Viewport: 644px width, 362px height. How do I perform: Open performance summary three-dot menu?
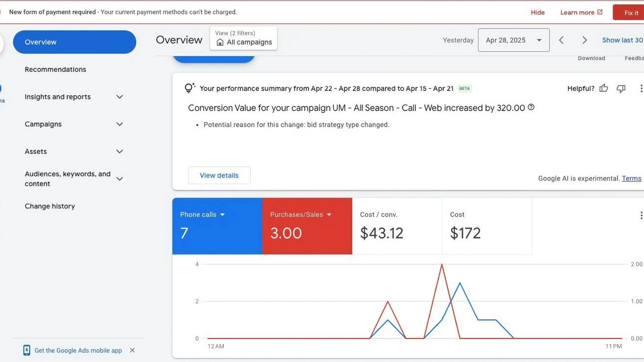pos(641,88)
